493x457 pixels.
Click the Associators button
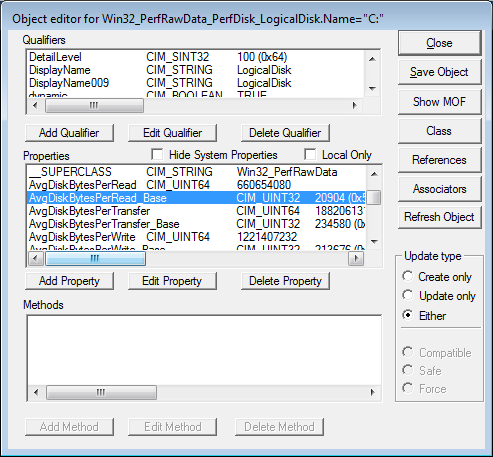click(439, 189)
